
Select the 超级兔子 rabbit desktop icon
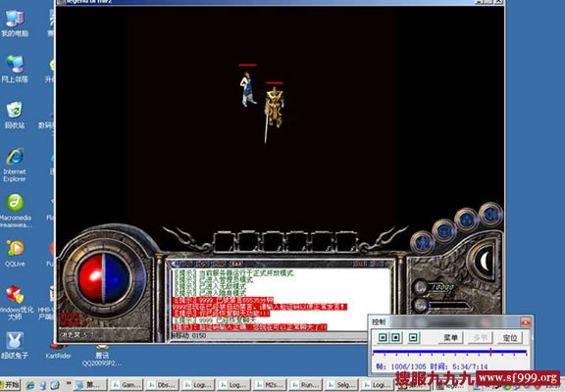tap(15, 345)
